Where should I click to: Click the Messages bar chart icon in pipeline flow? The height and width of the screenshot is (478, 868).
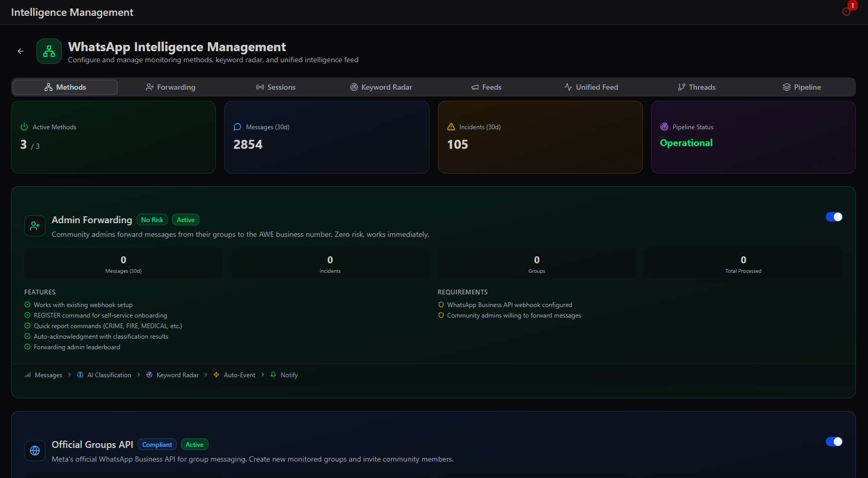click(x=27, y=375)
